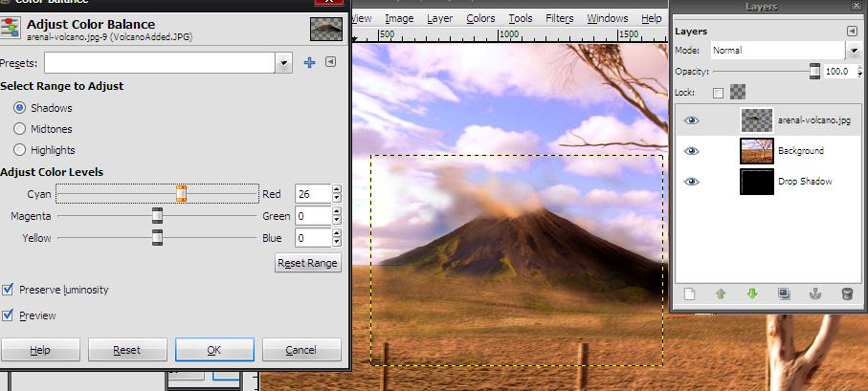Select arenal-volcano.jpg layer thumbnail
Viewport: 868px width, 391px height.
[757, 120]
